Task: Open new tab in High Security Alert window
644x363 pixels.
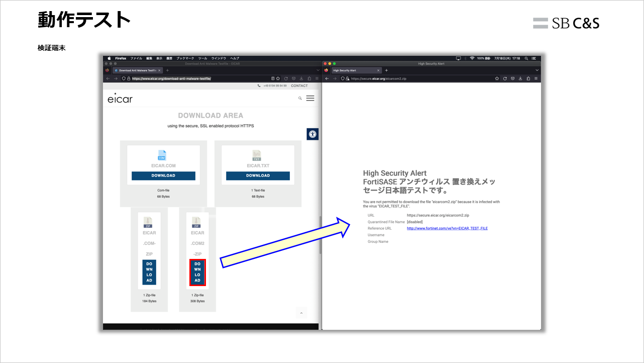Action: [386, 70]
